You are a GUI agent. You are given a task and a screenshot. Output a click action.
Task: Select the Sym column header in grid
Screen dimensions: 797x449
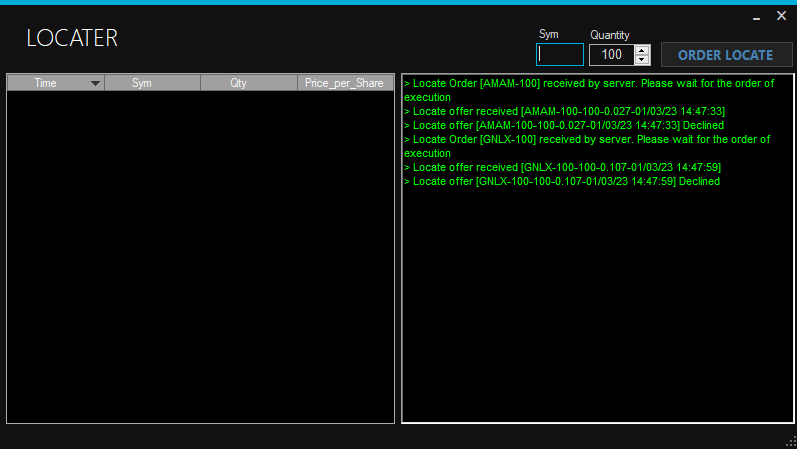(142, 83)
